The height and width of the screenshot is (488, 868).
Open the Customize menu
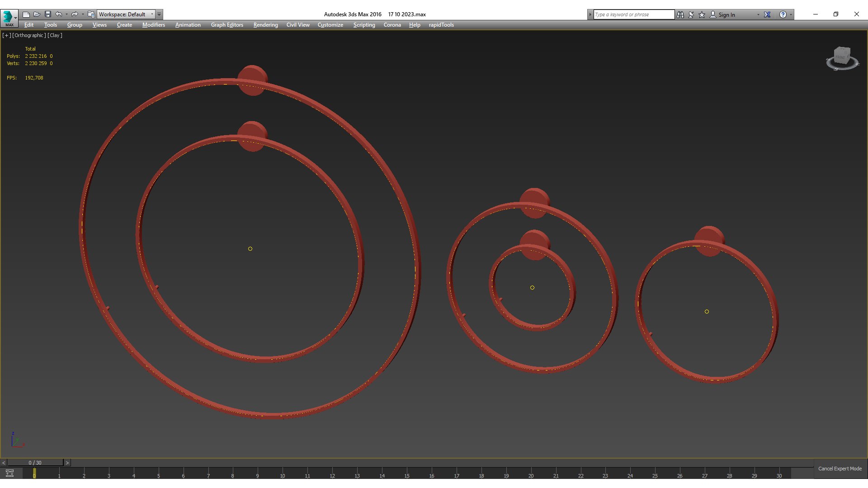(x=330, y=25)
